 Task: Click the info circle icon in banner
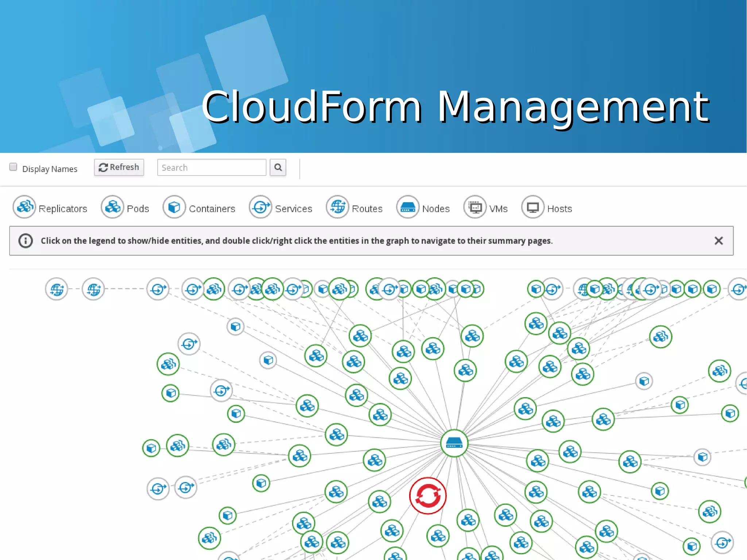[x=26, y=241]
